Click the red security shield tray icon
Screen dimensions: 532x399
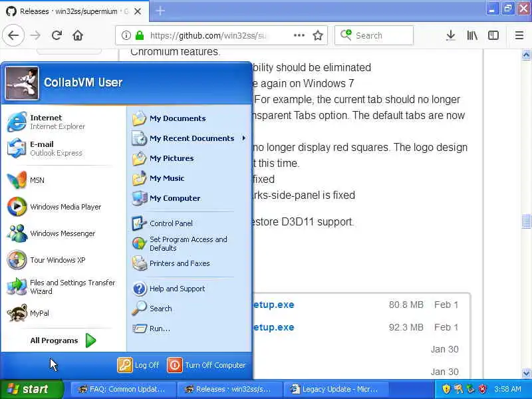pyautogui.click(x=482, y=389)
